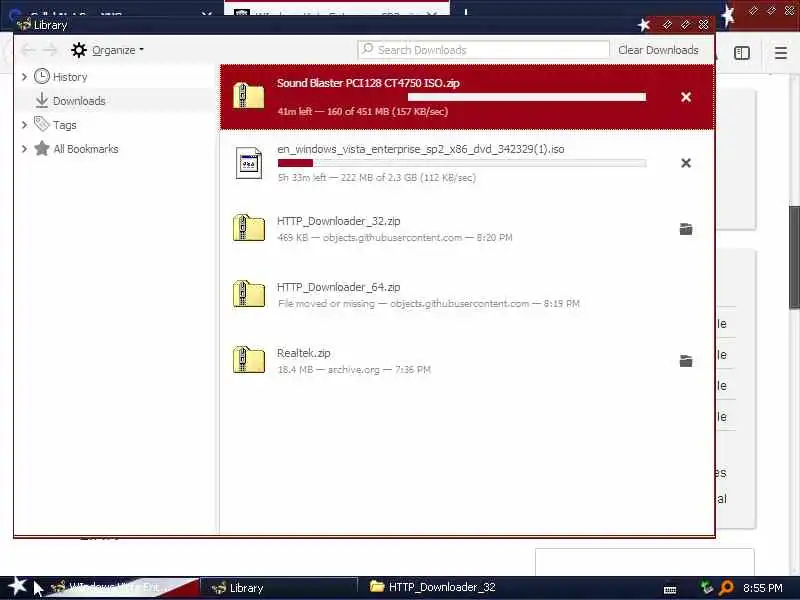800x600 pixels.
Task: Select the HTTP_Downloader_32.zip file name
Action: click(338, 221)
